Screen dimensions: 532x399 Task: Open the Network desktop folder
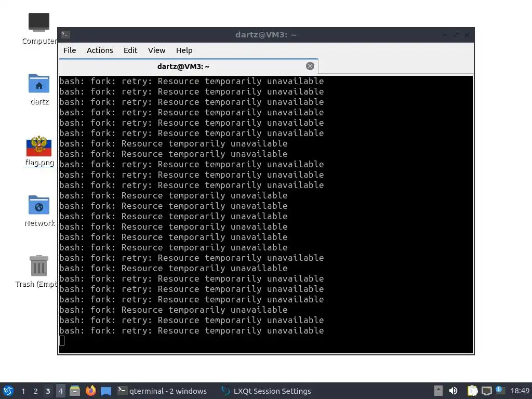tap(39, 211)
